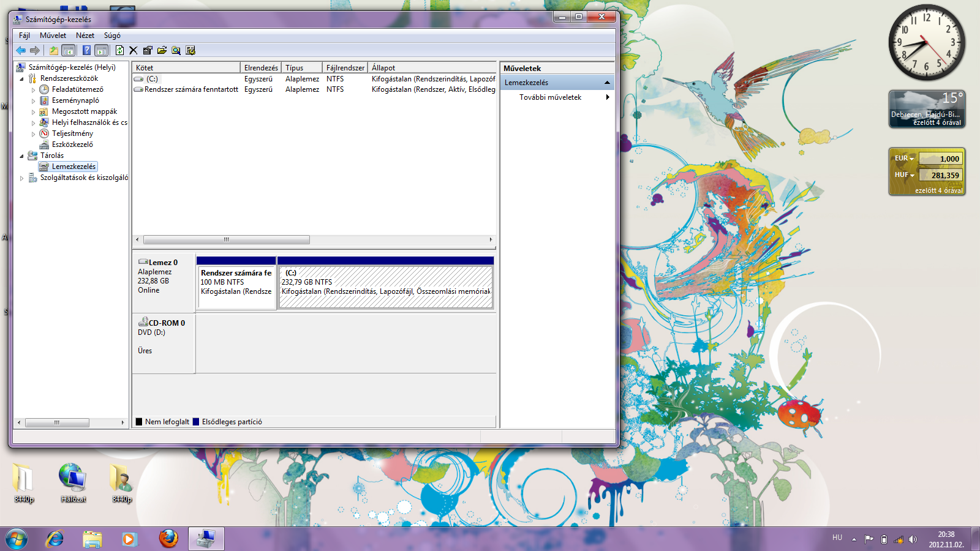Image resolution: width=980 pixels, height=551 pixels.
Task: Click the magnifier Explore toolbar icon
Action: point(176,50)
